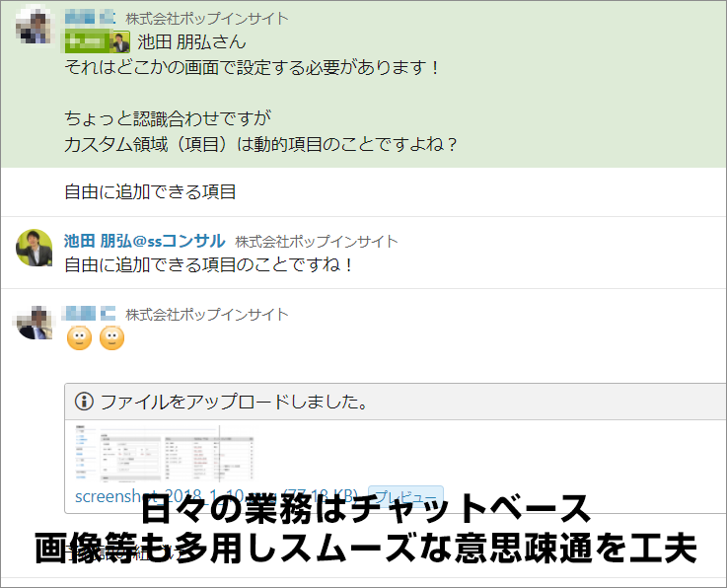Click the first smiley emoji
The height and width of the screenshot is (588, 727).
79,338
